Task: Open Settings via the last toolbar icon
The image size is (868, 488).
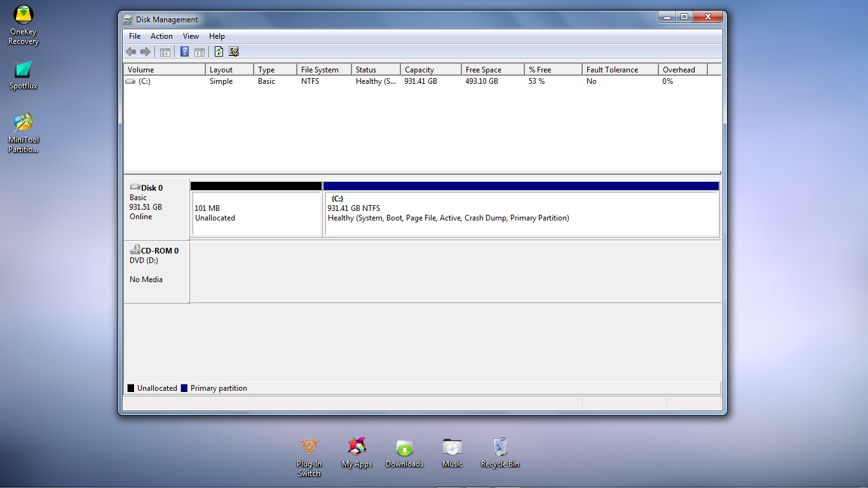Action: [234, 52]
